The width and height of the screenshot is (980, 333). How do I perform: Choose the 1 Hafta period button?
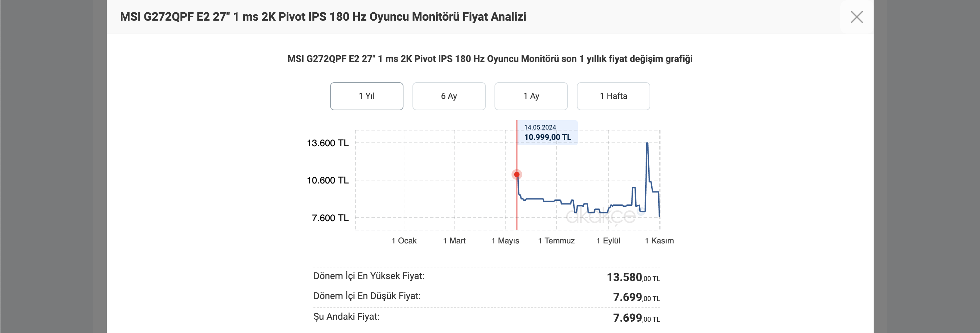pos(613,96)
